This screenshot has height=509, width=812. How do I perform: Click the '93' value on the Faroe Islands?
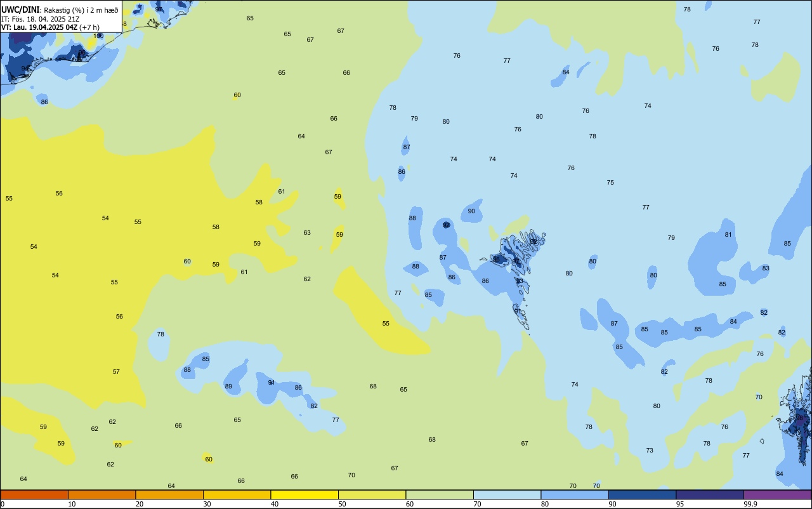coord(520,281)
